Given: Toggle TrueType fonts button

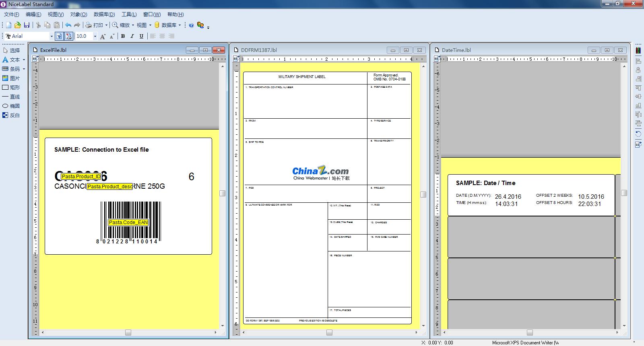Looking at the screenshot, I should tap(59, 36).
